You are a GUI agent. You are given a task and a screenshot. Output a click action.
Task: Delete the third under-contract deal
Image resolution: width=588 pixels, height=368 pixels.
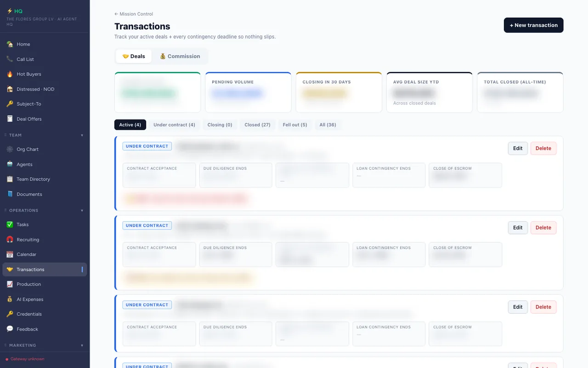pyautogui.click(x=543, y=307)
